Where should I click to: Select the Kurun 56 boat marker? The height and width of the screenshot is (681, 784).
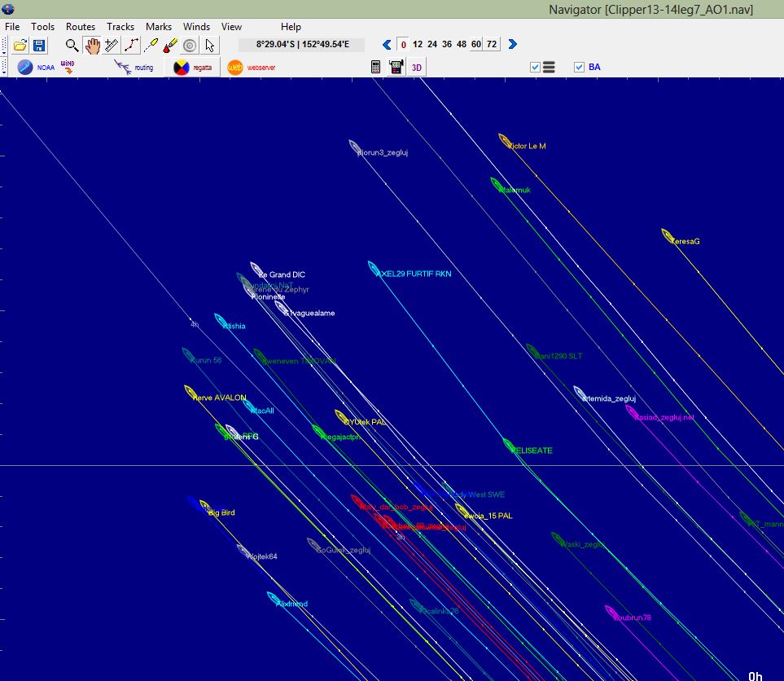click(x=189, y=355)
